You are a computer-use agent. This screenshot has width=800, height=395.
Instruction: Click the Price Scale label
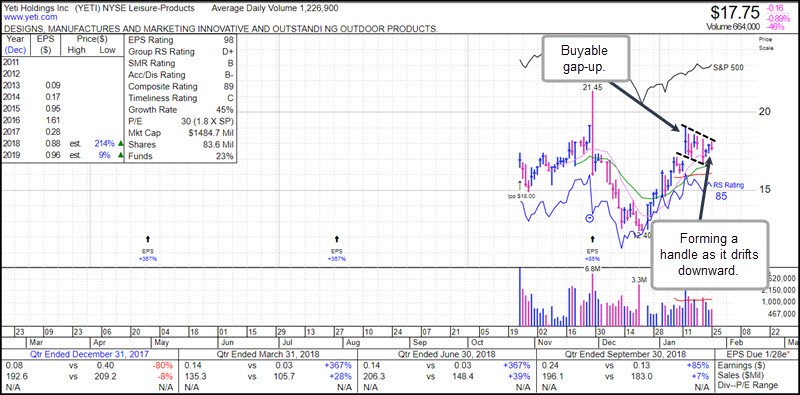pyautogui.click(x=766, y=44)
